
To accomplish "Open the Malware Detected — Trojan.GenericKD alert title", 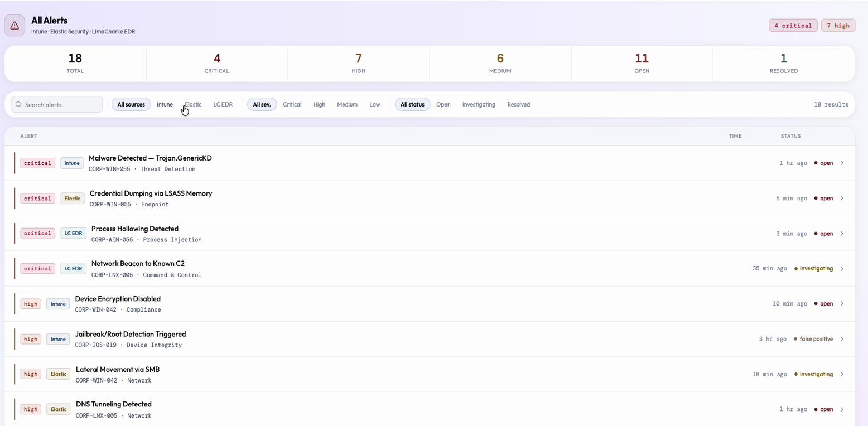I will point(150,158).
